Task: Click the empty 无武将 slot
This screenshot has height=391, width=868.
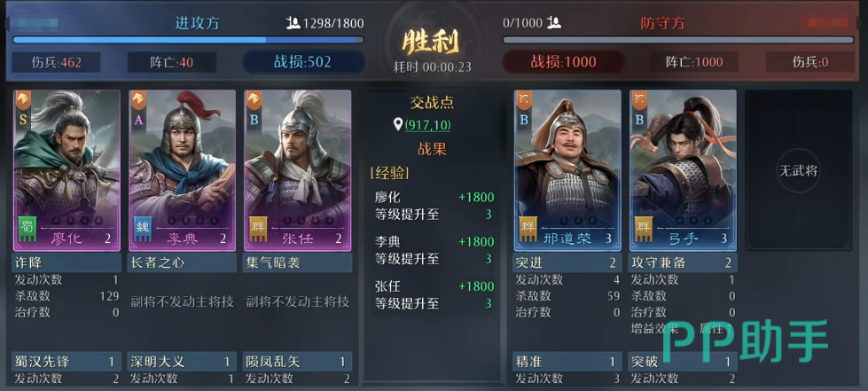Action: [798, 170]
